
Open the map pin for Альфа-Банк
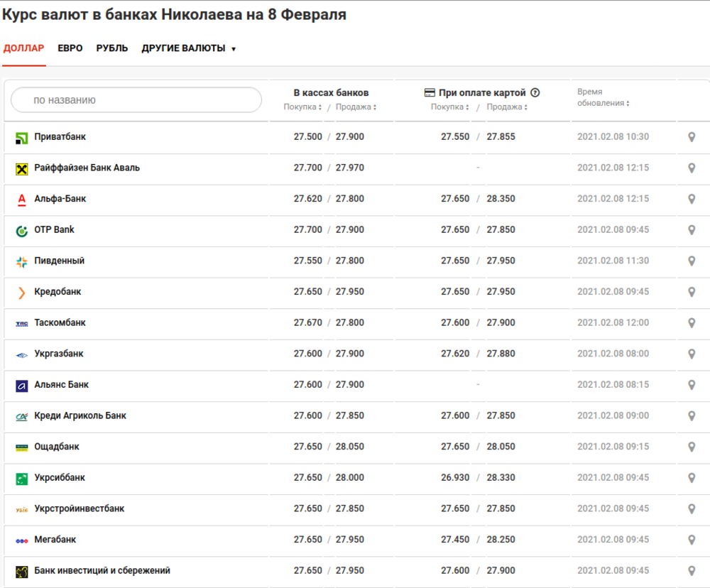tap(692, 199)
